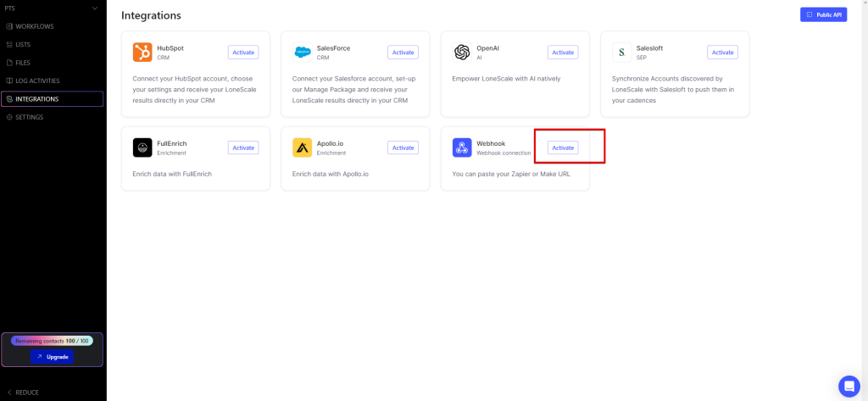Screen dimensions: 868x401
Task: Activate the Webhook integration
Action: click(563, 148)
